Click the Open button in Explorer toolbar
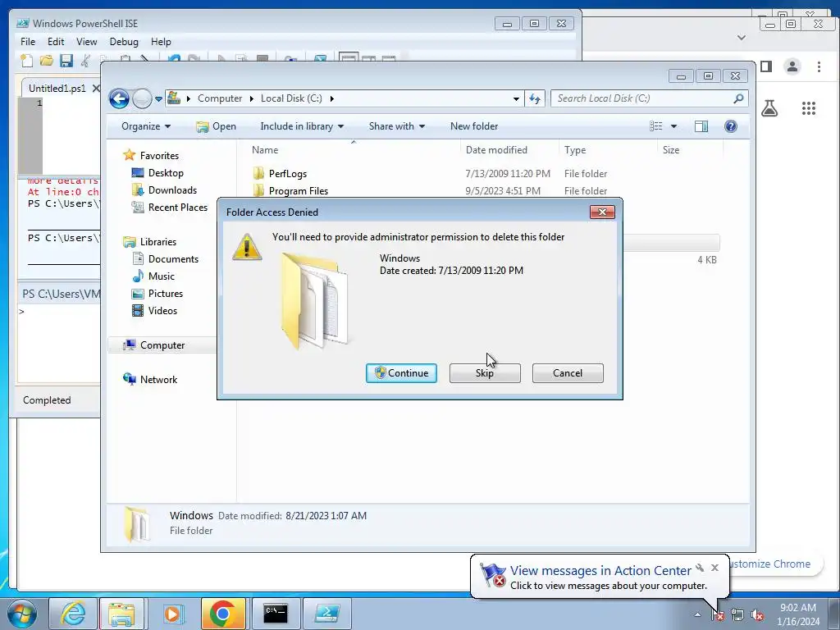The height and width of the screenshot is (630, 840). click(216, 126)
